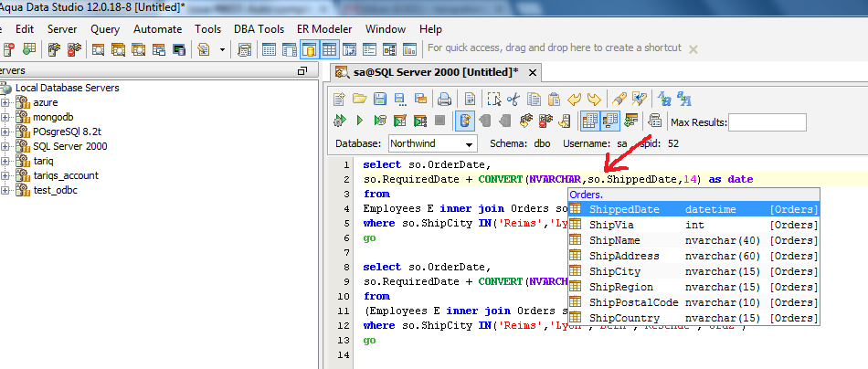
Task: Click the icon left of the Max Results field
Action: [x=655, y=121]
